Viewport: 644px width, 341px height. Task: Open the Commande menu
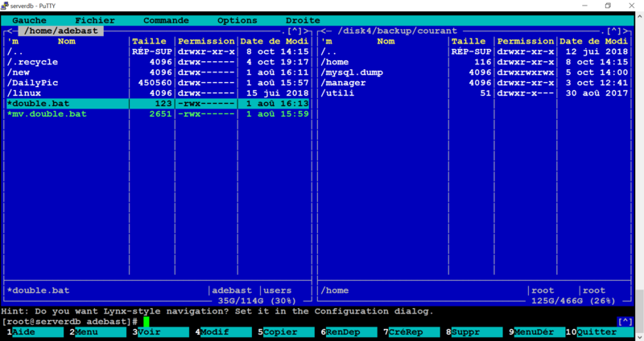166,21
